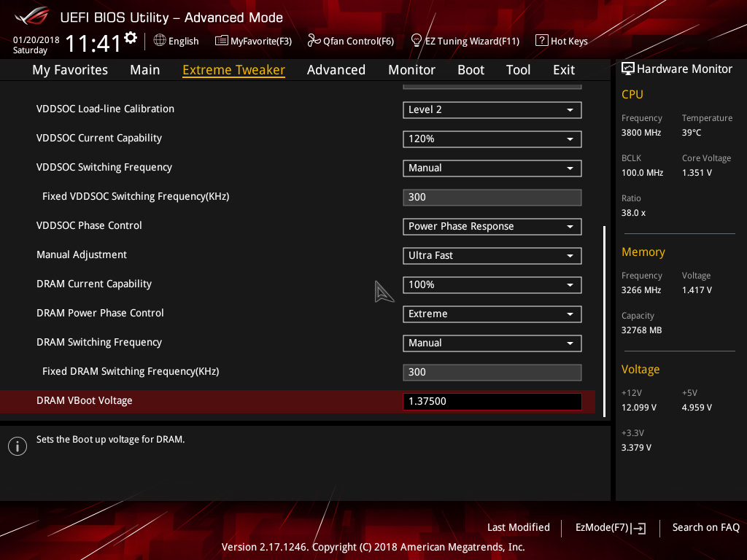Click the Hardware Monitor display icon
The width and height of the screenshot is (747, 560).
[x=628, y=69]
